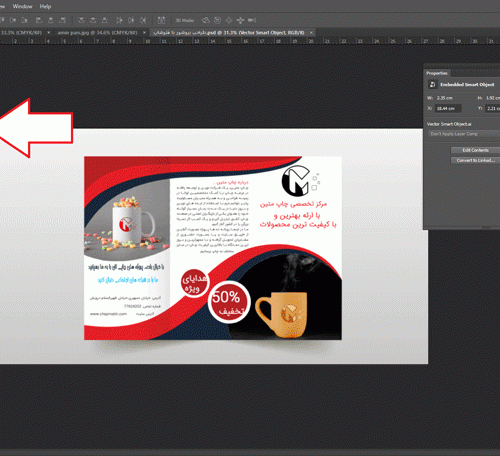This screenshot has width=500, height=456.
Task: Click the 50% discount badge on the brochure
Action: 229,302
